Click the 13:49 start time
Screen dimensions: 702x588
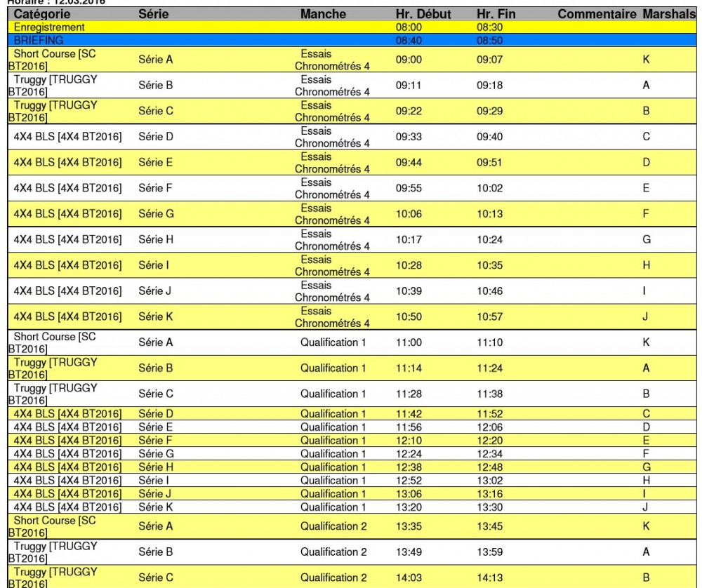(409, 552)
